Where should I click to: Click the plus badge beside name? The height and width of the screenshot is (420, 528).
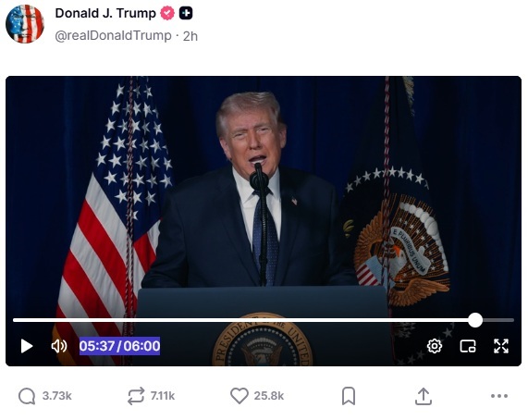(x=186, y=14)
